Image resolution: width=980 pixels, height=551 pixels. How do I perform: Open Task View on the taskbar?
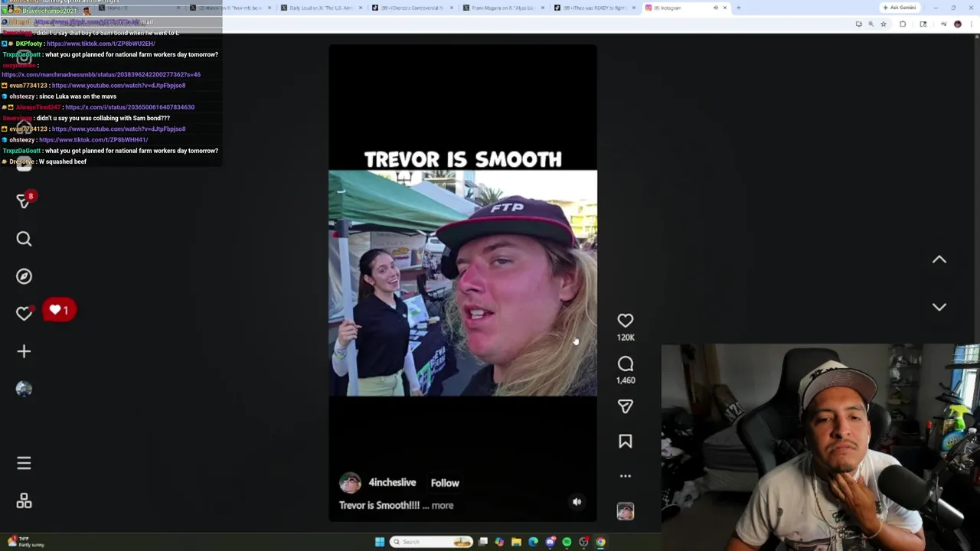(x=483, y=542)
